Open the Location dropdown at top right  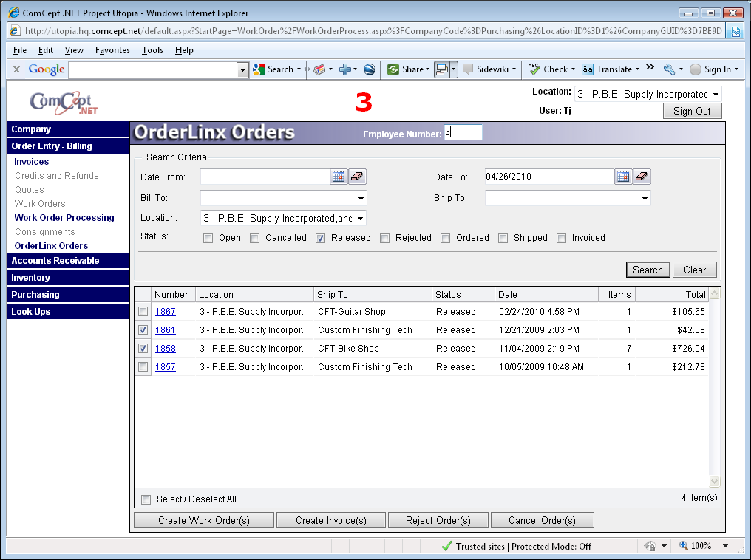(715, 95)
